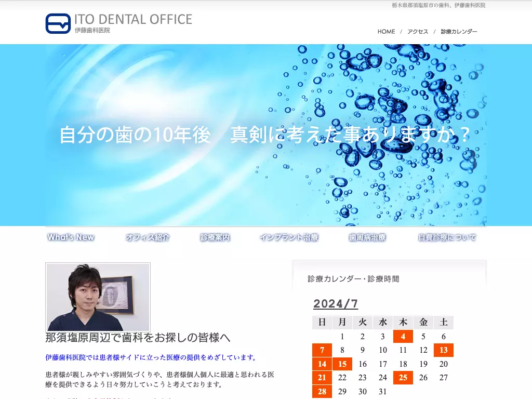
Task: Click highlighted calendar date 4
Action: click(403, 337)
